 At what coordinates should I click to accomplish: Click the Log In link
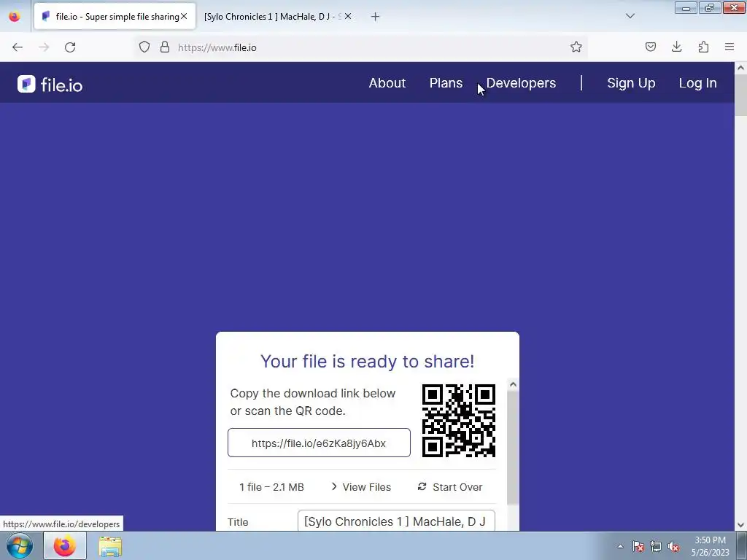pos(697,83)
